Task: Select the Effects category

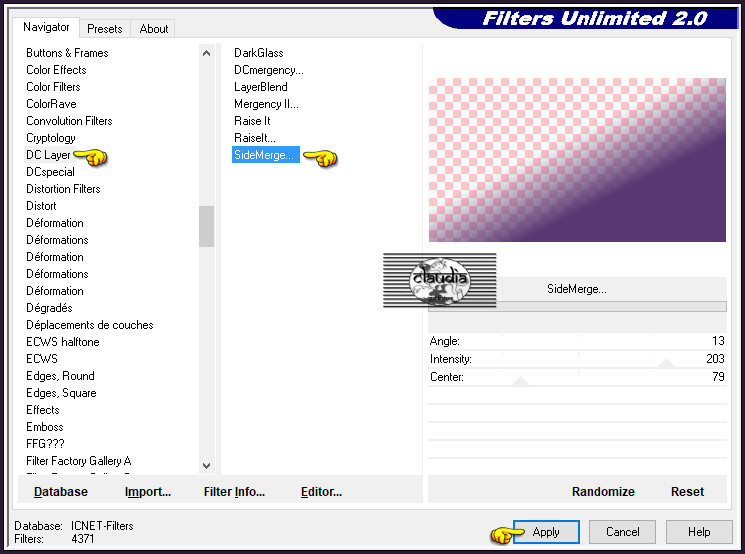Action: click(x=43, y=410)
